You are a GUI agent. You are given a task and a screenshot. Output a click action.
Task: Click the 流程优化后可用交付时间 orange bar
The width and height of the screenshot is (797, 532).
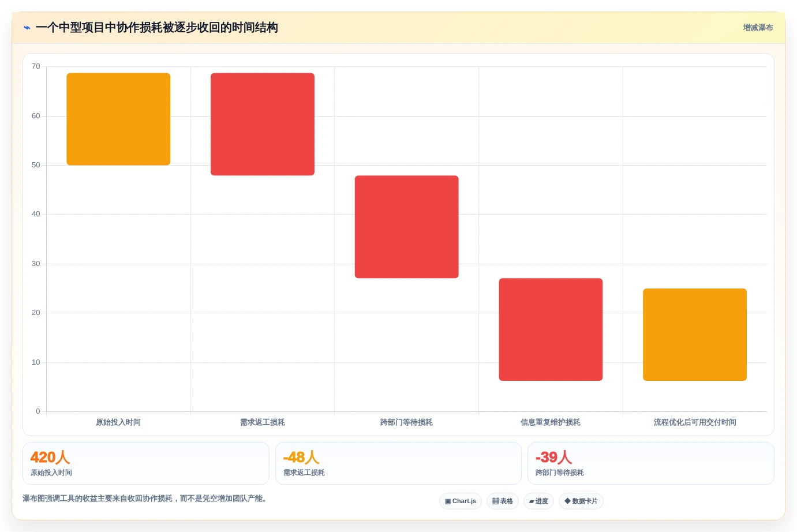695,335
